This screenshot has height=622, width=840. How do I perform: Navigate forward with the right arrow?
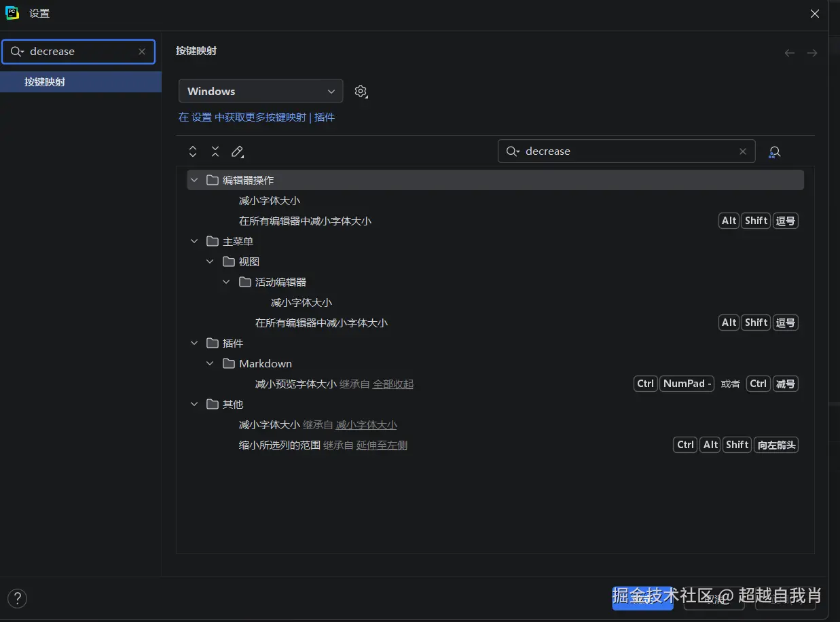tap(812, 53)
